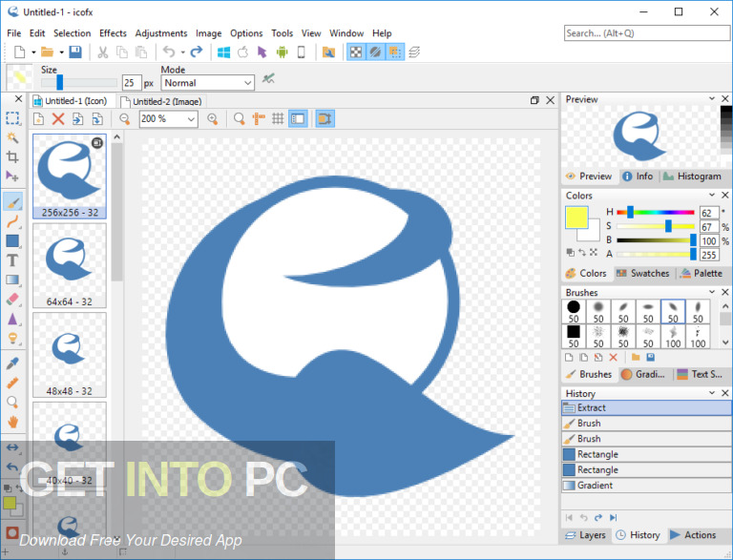Select the rectangle shape tool

click(12, 241)
